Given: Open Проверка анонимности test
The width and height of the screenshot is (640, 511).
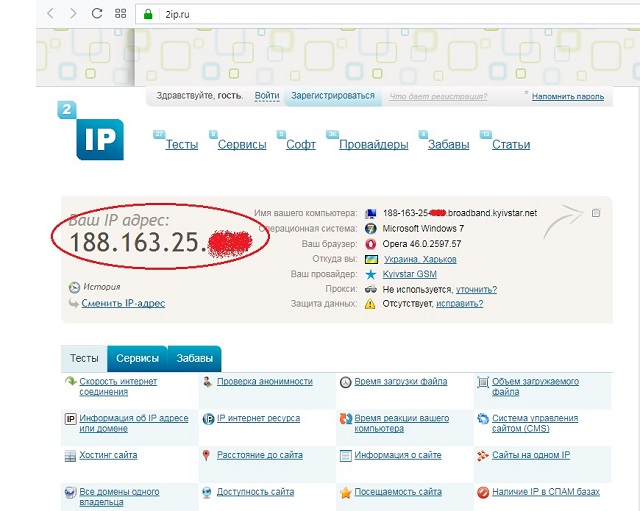Looking at the screenshot, I should [264, 381].
